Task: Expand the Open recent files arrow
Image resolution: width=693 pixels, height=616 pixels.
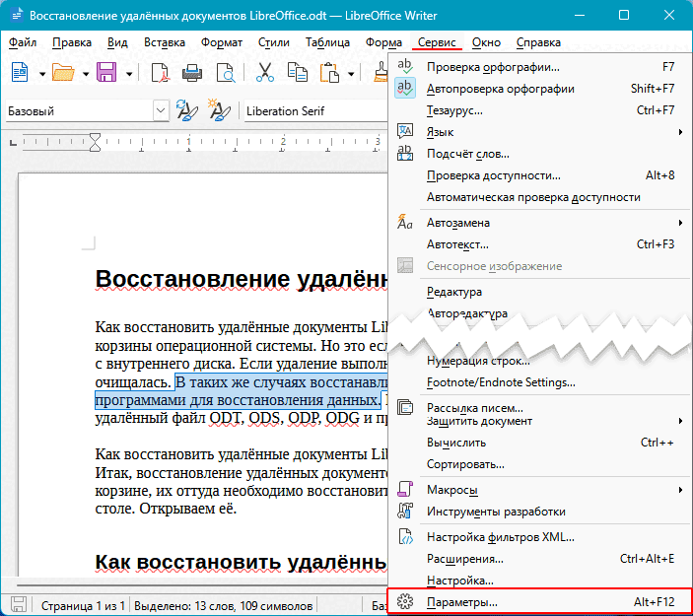Action: pyautogui.click(x=86, y=74)
